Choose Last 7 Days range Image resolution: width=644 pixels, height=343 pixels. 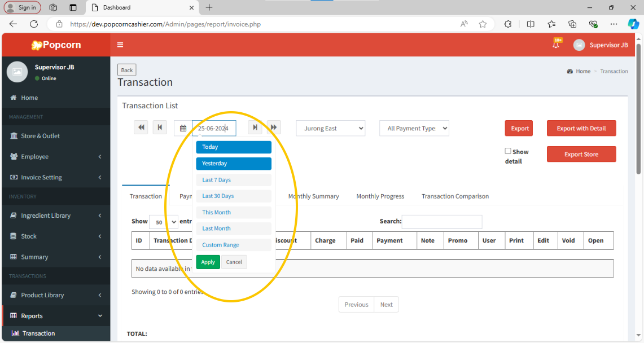coord(234,180)
